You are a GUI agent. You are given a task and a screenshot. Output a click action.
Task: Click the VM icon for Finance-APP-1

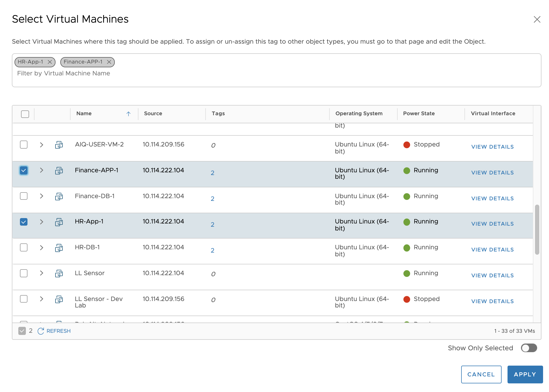59,170
